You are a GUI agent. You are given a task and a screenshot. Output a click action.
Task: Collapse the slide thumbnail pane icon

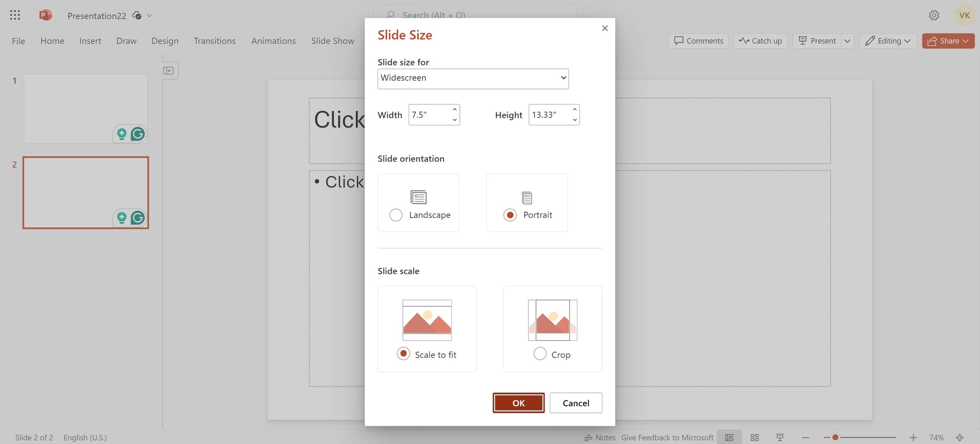pyautogui.click(x=168, y=71)
